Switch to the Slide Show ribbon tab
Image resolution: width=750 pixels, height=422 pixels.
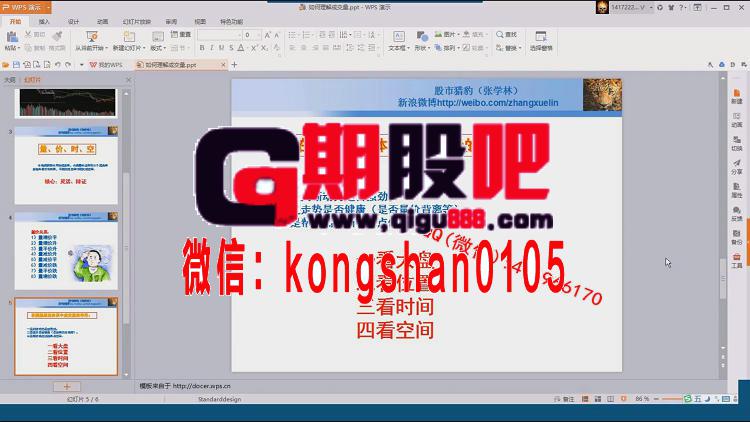pyautogui.click(x=137, y=22)
